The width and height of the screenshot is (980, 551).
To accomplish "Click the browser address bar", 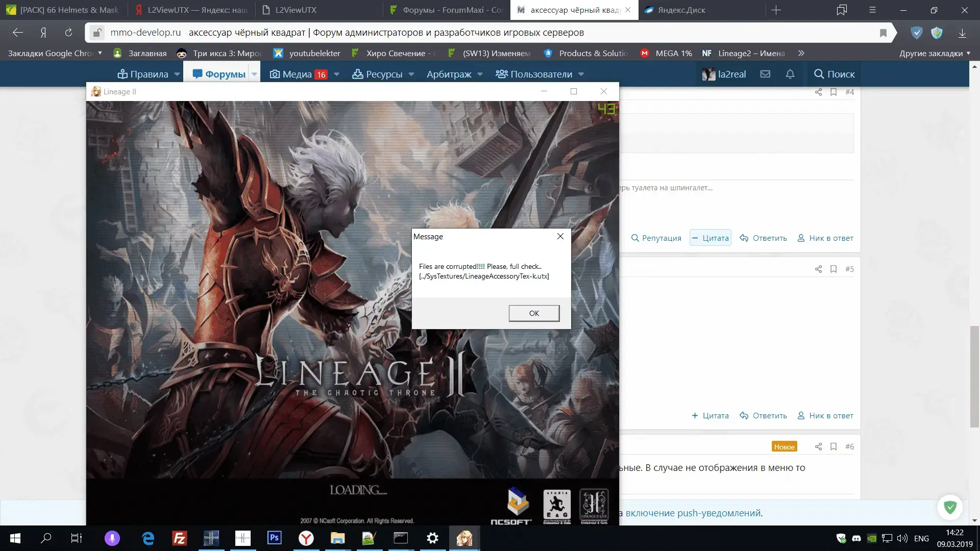I will tap(490, 33).
